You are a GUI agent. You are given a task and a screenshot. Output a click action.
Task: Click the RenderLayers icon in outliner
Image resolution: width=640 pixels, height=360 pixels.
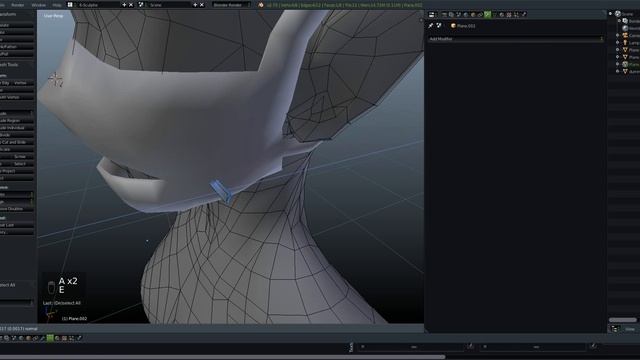(625, 21)
